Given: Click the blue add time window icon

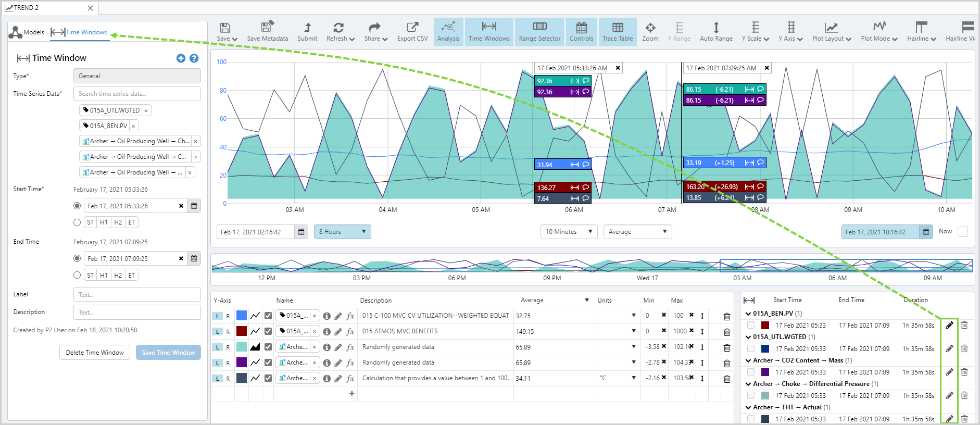Looking at the screenshot, I should [x=181, y=58].
